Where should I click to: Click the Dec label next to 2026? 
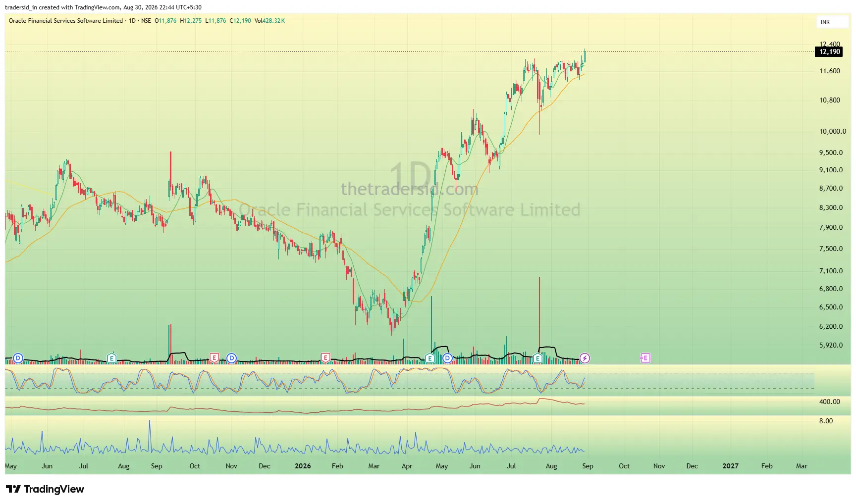coord(265,466)
